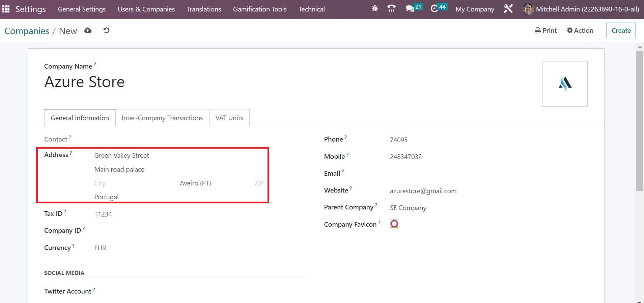Show help tooltip for Phone

(x=346, y=137)
